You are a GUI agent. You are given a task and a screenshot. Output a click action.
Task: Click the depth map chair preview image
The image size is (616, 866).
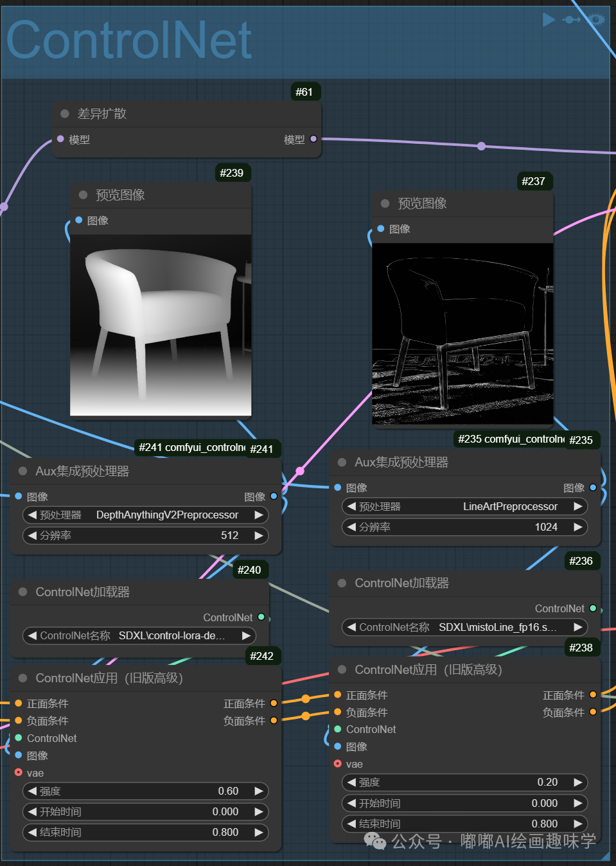(x=161, y=325)
